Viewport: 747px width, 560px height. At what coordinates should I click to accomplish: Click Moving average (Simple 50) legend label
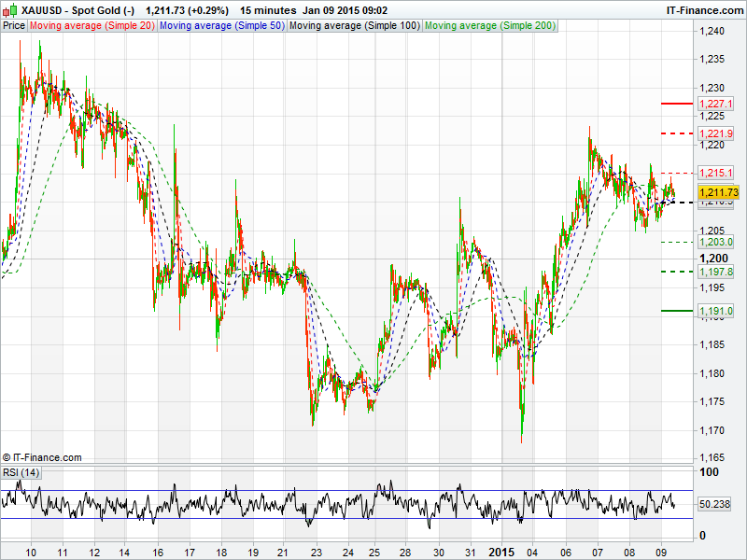coord(221,25)
